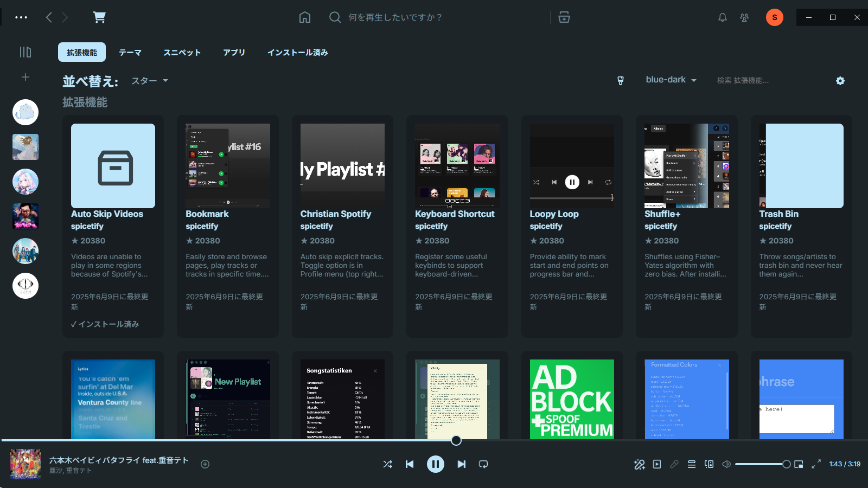Open the play queue icon
868x488 pixels.
click(692, 464)
